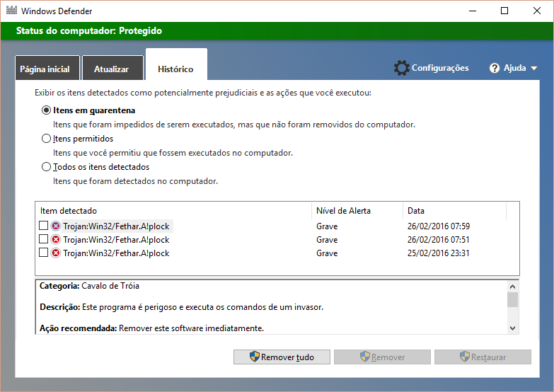Sort list by Nível de Alerta column header
The image size is (554, 392).
[343, 211]
